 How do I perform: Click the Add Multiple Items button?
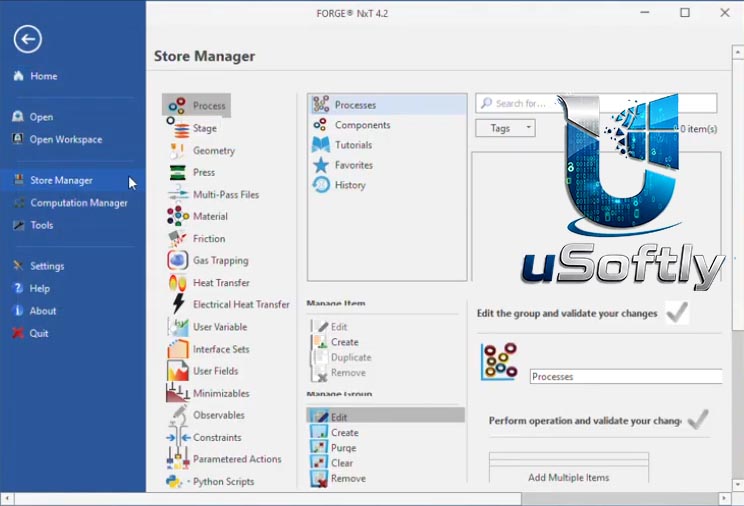coord(568,477)
